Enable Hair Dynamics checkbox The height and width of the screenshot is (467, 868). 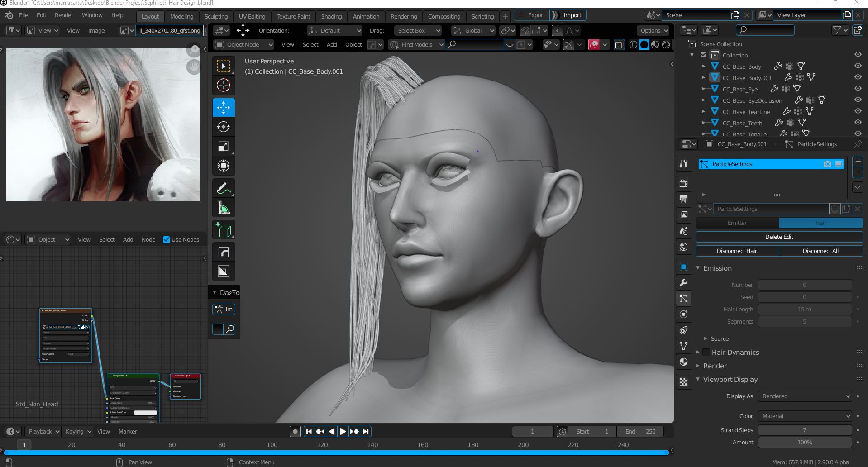[706, 352]
